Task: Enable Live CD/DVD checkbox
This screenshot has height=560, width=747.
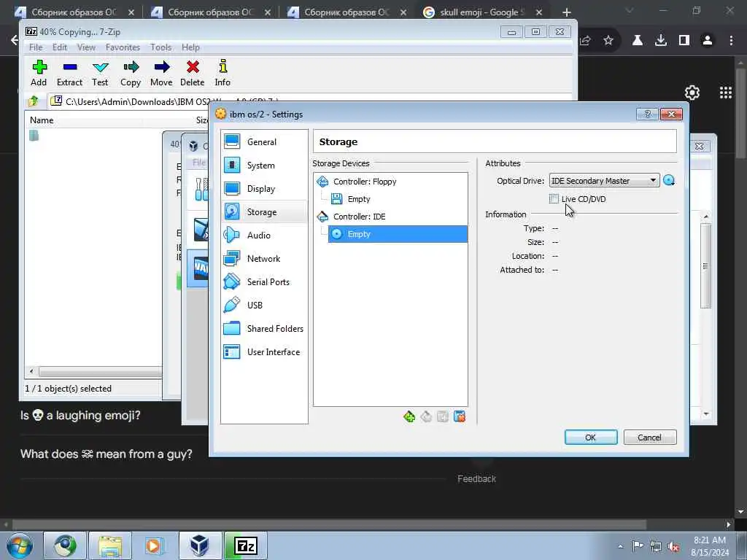Action: pyautogui.click(x=554, y=198)
